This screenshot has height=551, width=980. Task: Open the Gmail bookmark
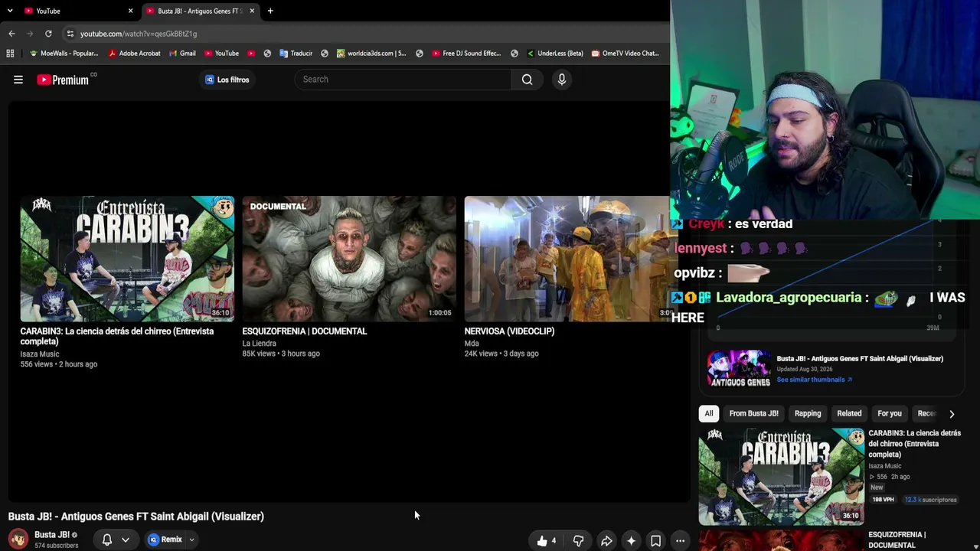(x=181, y=54)
